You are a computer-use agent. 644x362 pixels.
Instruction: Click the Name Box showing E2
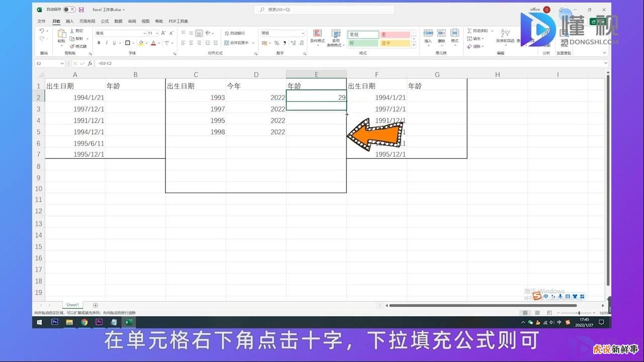pyautogui.click(x=47, y=63)
